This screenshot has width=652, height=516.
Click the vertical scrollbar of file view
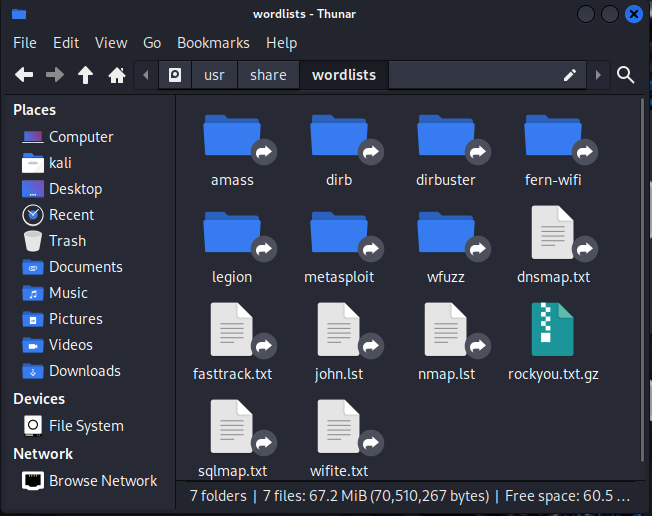coord(642,279)
